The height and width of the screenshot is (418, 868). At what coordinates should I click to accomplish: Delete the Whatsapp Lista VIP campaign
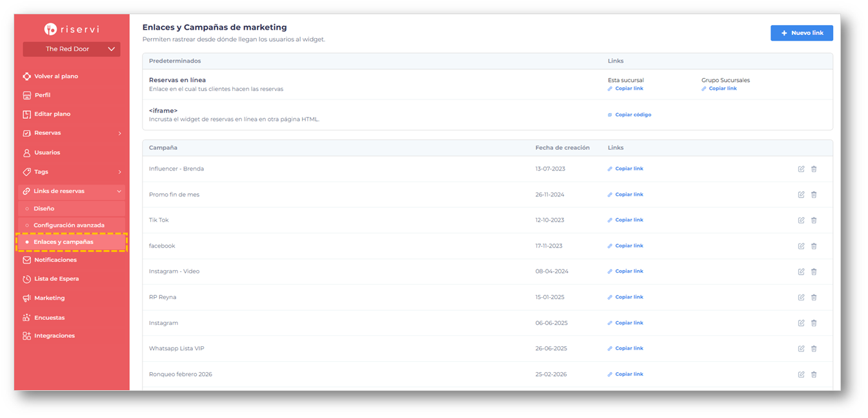(x=814, y=349)
